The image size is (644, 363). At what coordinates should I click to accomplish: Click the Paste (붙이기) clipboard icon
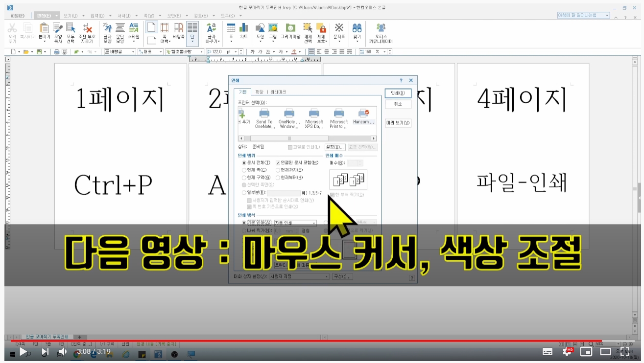[45, 28]
